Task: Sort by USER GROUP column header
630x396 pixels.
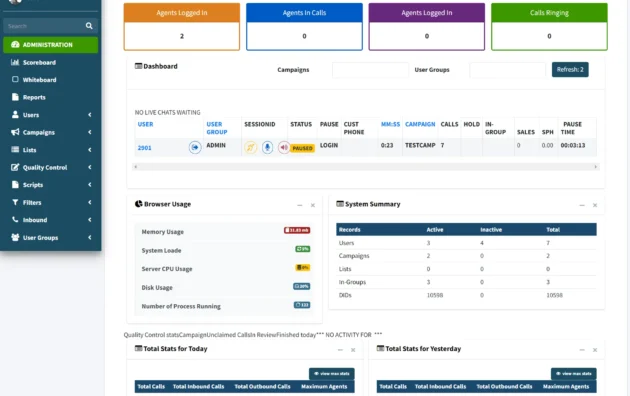Action: (x=217, y=128)
